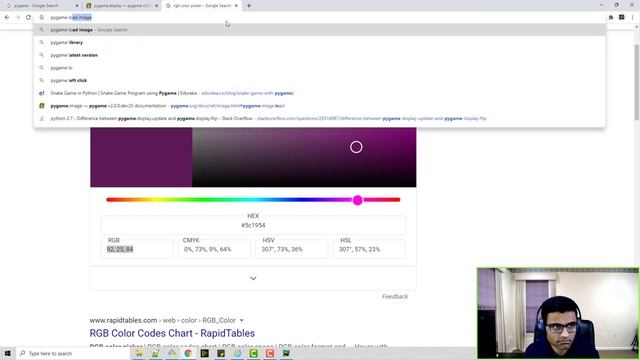Open the green C application taskbar icon
Viewport: 640px width, 360px height.
[253, 353]
